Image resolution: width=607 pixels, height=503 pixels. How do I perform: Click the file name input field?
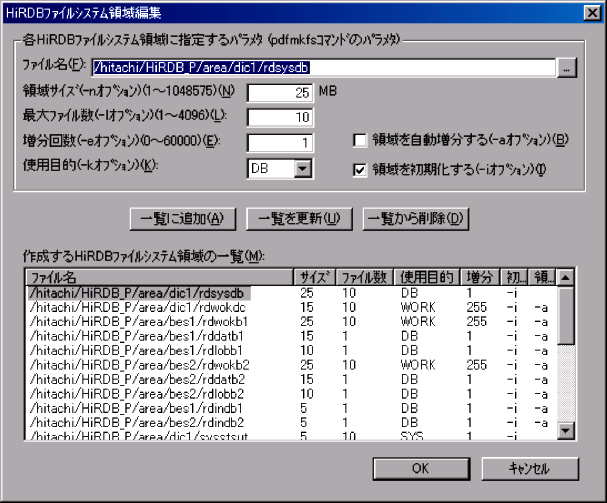tap(324, 68)
